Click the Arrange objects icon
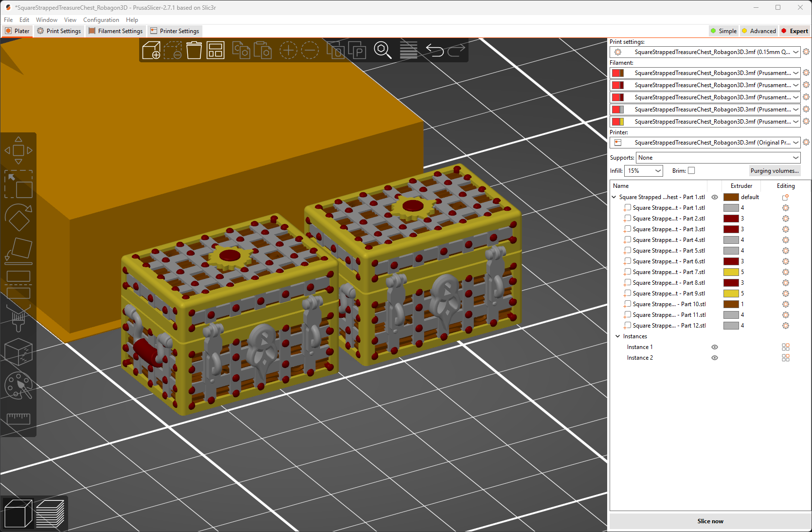This screenshot has width=812, height=532. coord(215,50)
